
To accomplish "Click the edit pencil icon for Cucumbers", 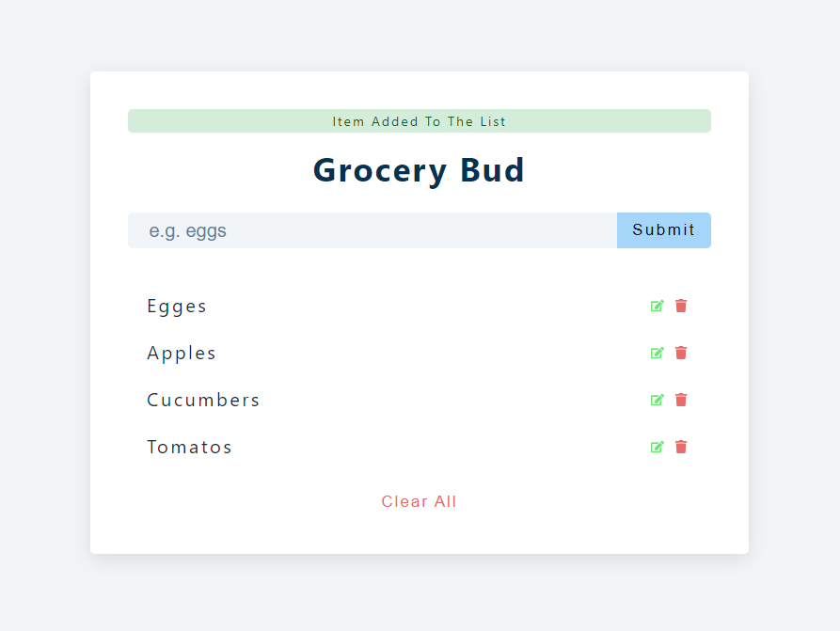I will point(658,400).
